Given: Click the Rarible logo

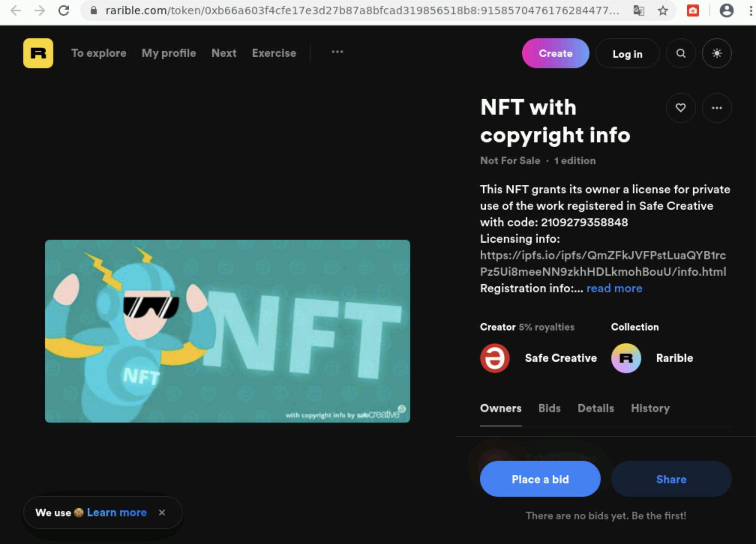Looking at the screenshot, I should pos(37,53).
